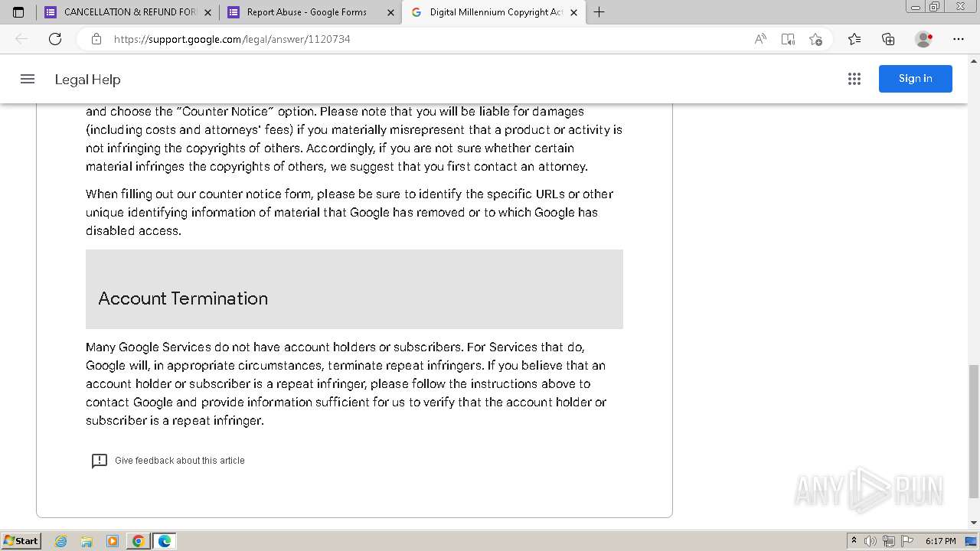Give feedback about this article
Viewport: 980px width, 551px height.
click(x=180, y=461)
